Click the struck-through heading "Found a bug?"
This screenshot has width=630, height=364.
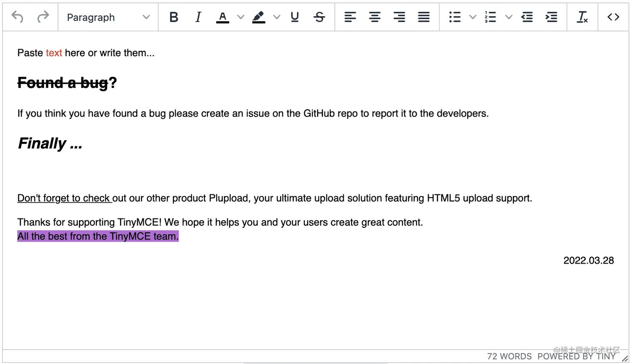click(x=67, y=83)
